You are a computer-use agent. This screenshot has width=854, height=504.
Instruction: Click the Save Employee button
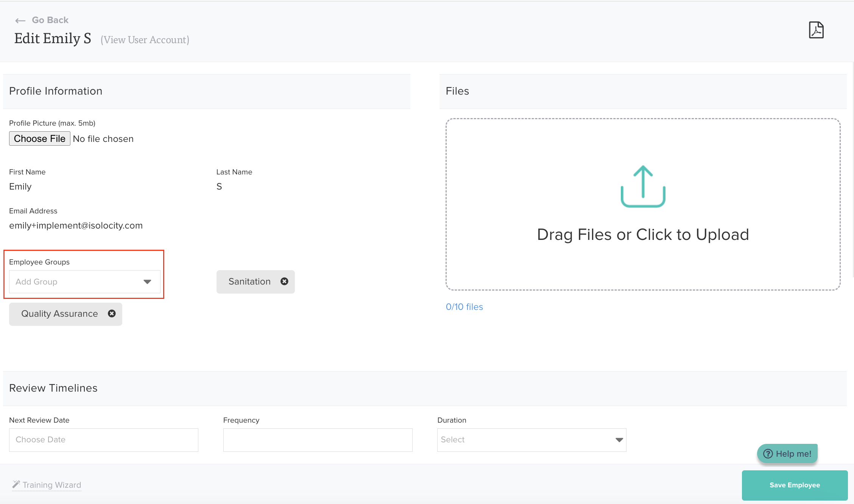pos(794,485)
